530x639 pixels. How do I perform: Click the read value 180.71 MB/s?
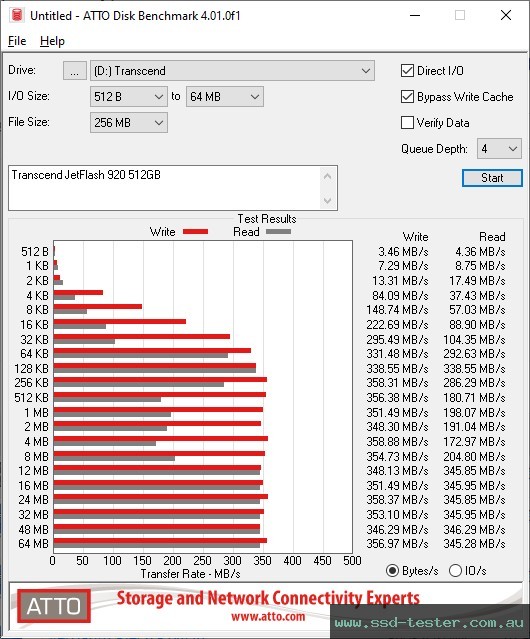[x=474, y=398]
